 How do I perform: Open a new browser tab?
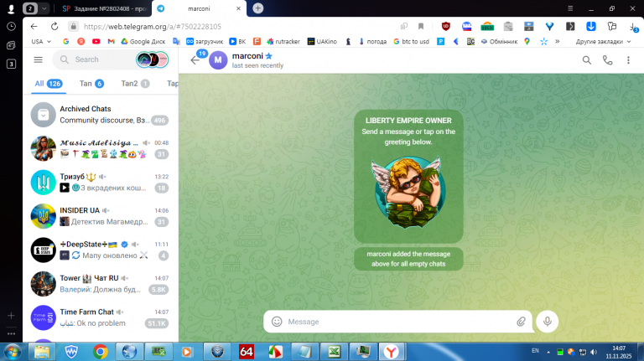(x=258, y=8)
